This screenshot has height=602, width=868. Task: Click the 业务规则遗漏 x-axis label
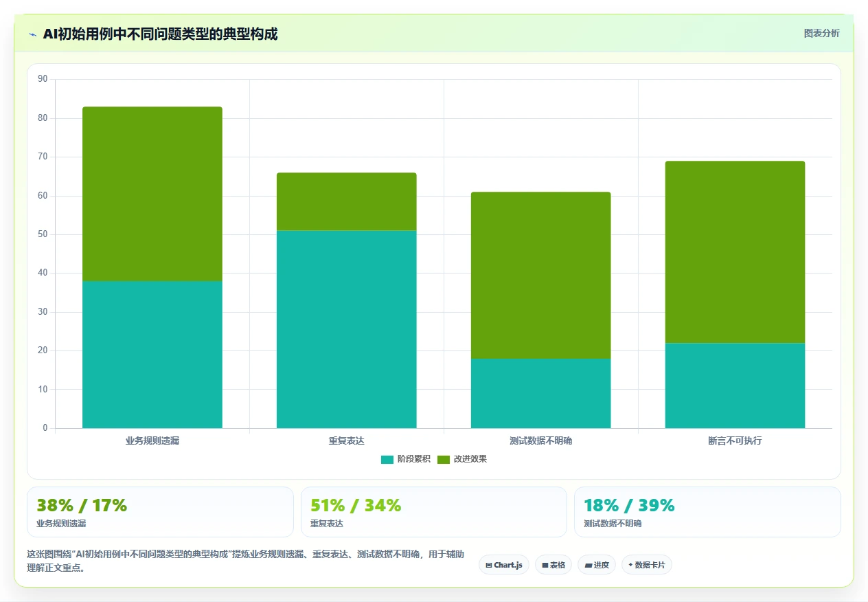[x=152, y=441]
